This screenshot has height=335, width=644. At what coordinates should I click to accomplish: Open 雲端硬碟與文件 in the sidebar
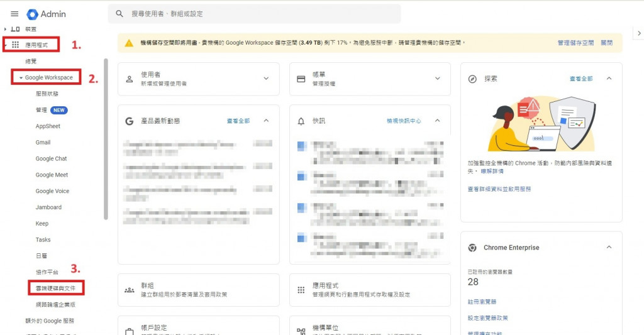click(55, 288)
